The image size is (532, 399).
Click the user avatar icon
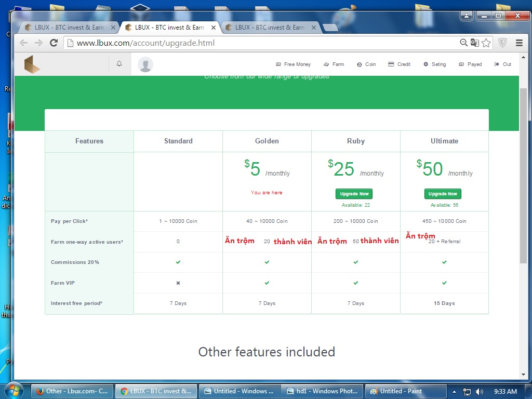click(145, 64)
